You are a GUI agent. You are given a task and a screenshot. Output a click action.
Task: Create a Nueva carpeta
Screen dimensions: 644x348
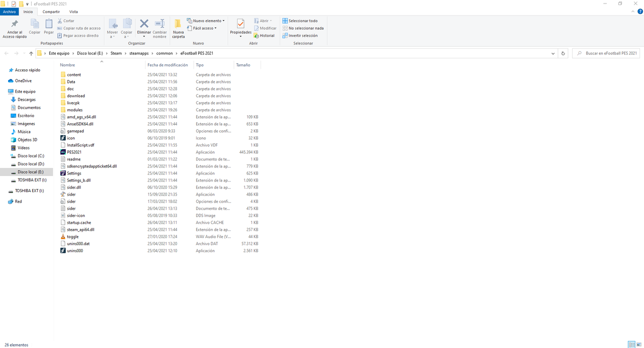tap(178, 29)
